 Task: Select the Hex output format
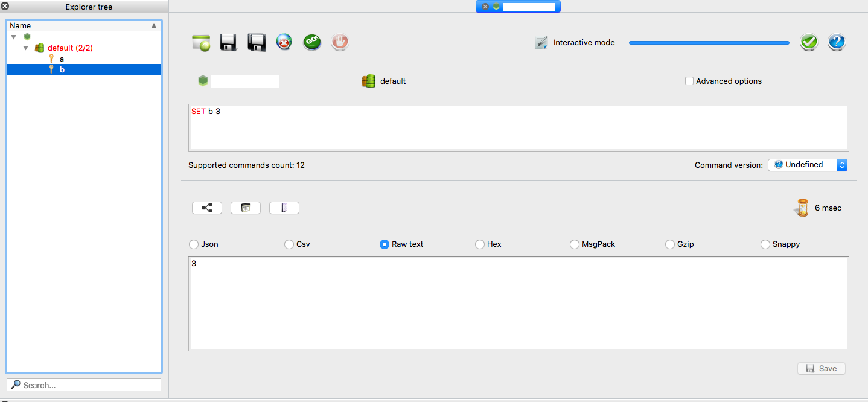(480, 244)
